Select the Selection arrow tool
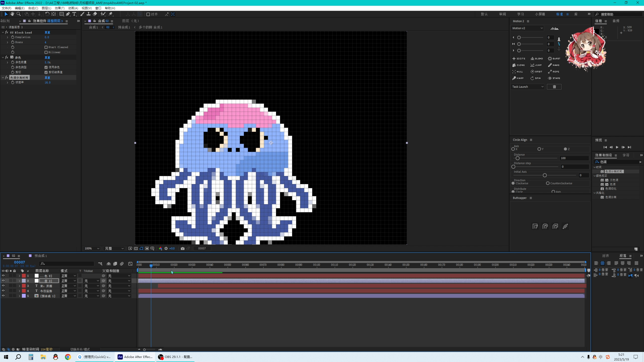Screen dimensions: 644x362 click(6, 14)
